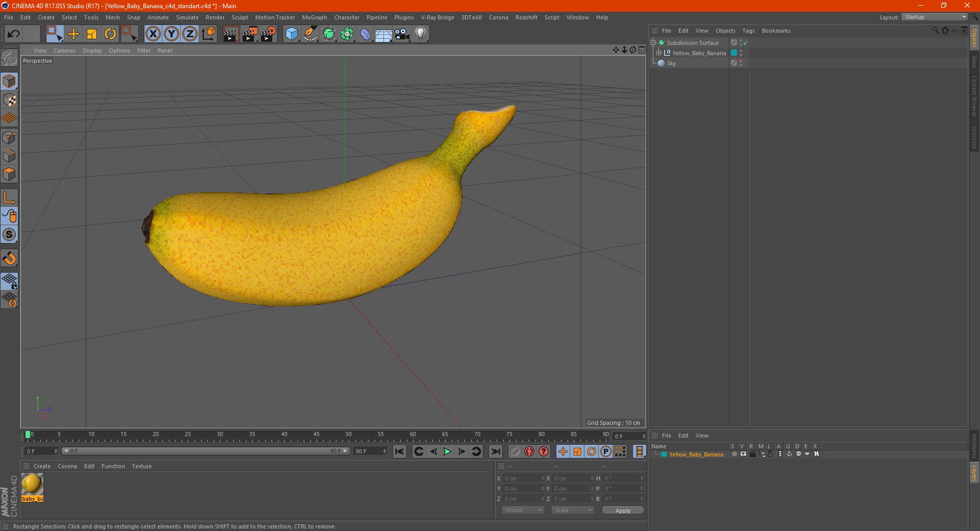The image size is (980, 531).
Task: Click Yellow_Baby_Banana layer color swatch in Objects
Action: click(x=734, y=53)
